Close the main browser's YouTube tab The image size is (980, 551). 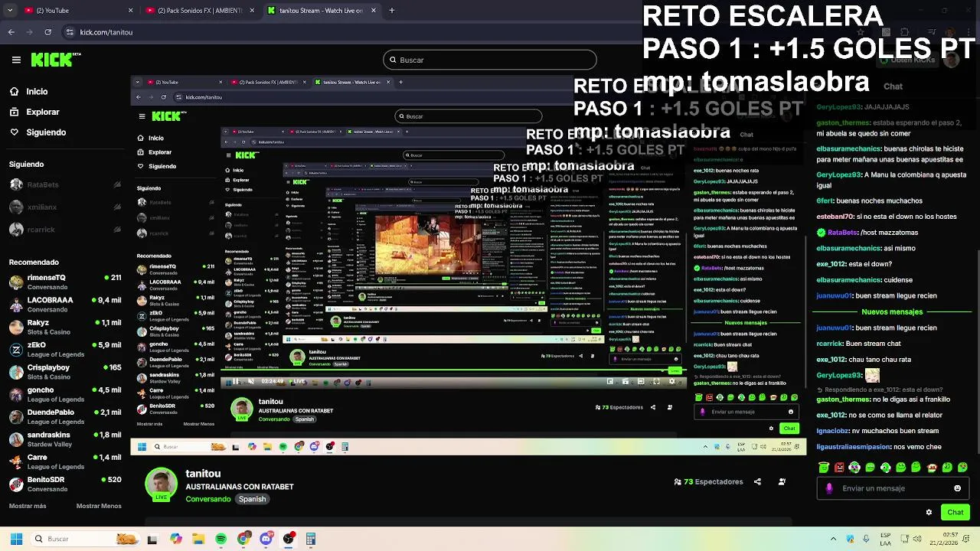130,11
